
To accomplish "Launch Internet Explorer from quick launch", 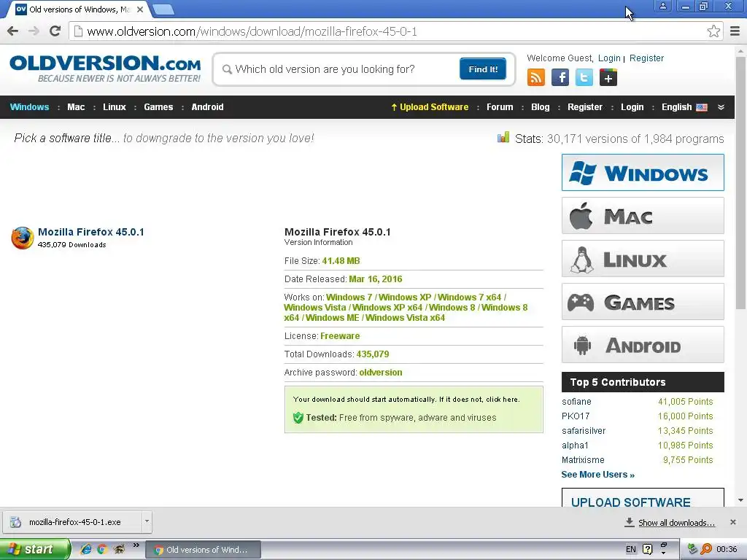I will coord(86,549).
